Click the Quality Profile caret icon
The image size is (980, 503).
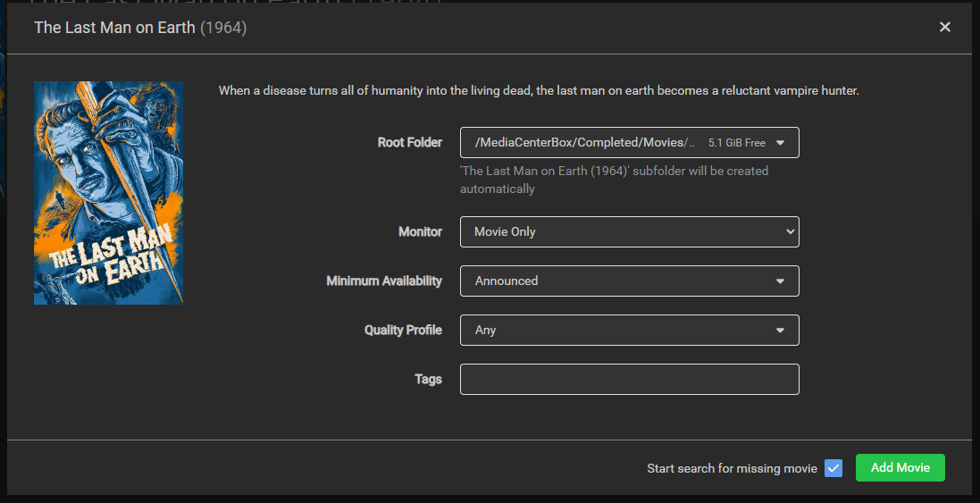[x=780, y=331]
